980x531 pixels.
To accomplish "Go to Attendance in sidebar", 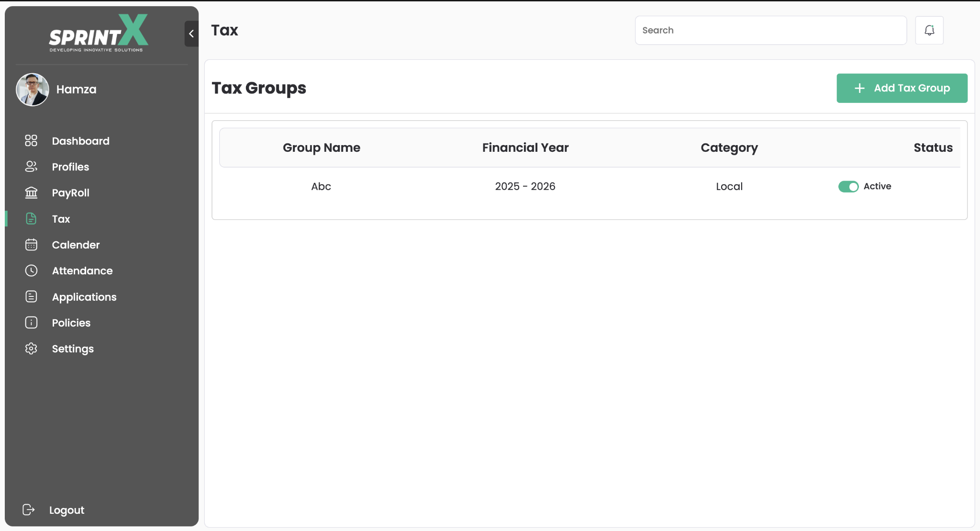I will [x=82, y=271].
